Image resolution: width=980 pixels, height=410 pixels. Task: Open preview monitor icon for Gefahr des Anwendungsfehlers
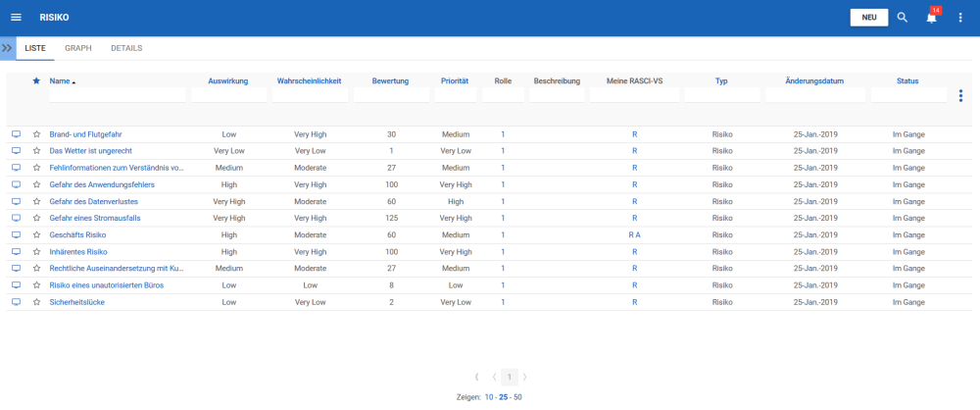click(x=17, y=184)
